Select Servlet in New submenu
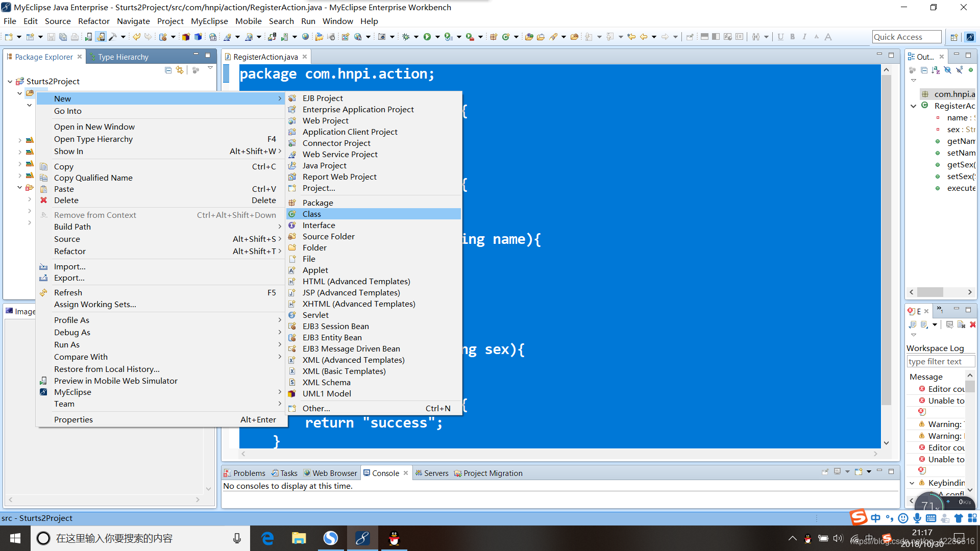Viewport: 980px width, 551px height. point(374,315)
